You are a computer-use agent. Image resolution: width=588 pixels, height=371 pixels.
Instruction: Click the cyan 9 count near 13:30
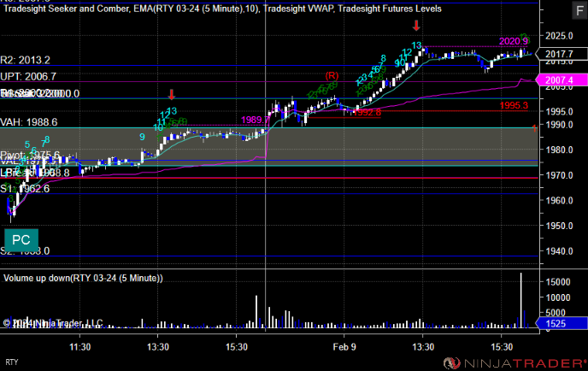142,138
